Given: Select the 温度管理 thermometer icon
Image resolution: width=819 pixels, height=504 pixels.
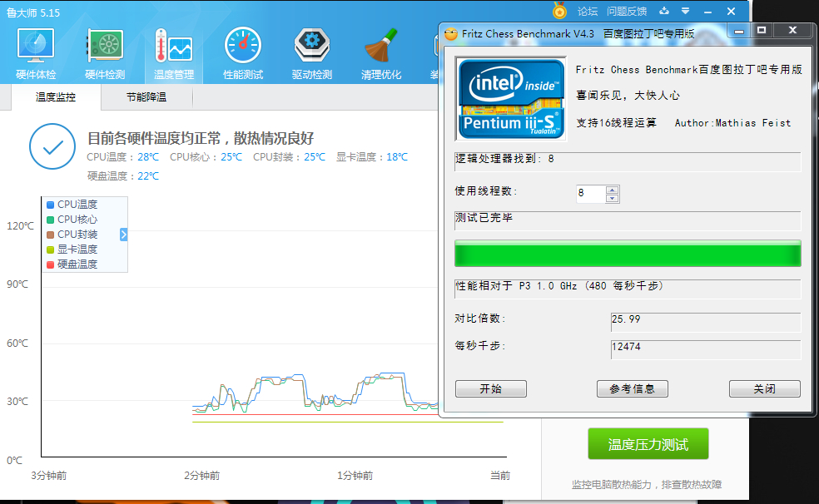Looking at the screenshot, I should [174, 54].
